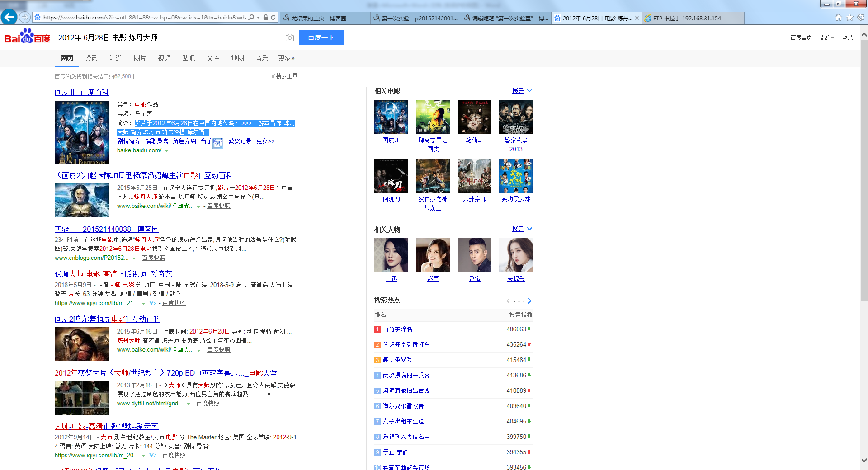Click the floating share icon over 音乐原声
The height and width of the screenshot is (470, 868).
(x=218, y=143)
